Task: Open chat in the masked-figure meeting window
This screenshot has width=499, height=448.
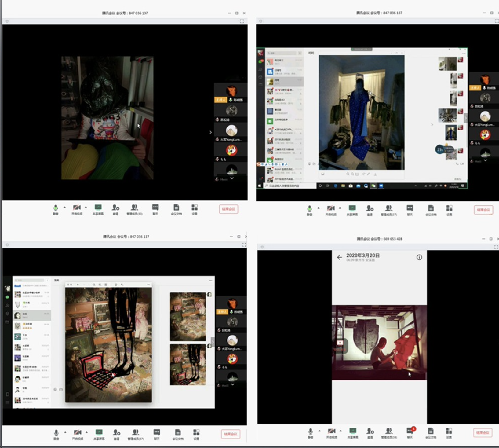Action: click(x=155, y=210)
